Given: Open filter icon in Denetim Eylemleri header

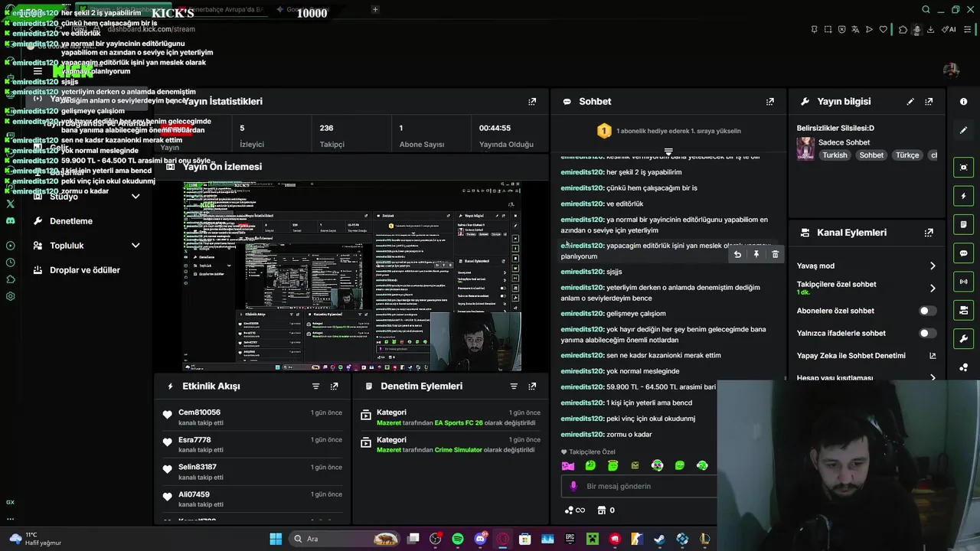Looking at the screenshot, I should (514, 386).
